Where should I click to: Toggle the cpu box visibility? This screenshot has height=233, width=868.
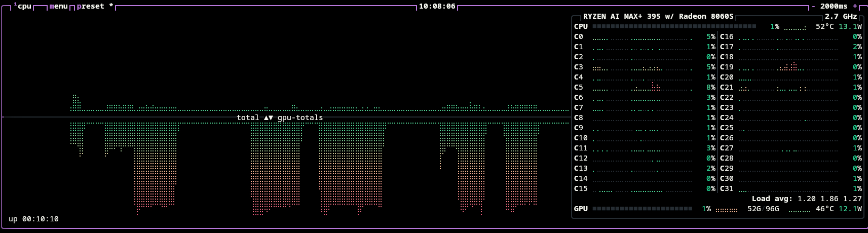(24, 7)
